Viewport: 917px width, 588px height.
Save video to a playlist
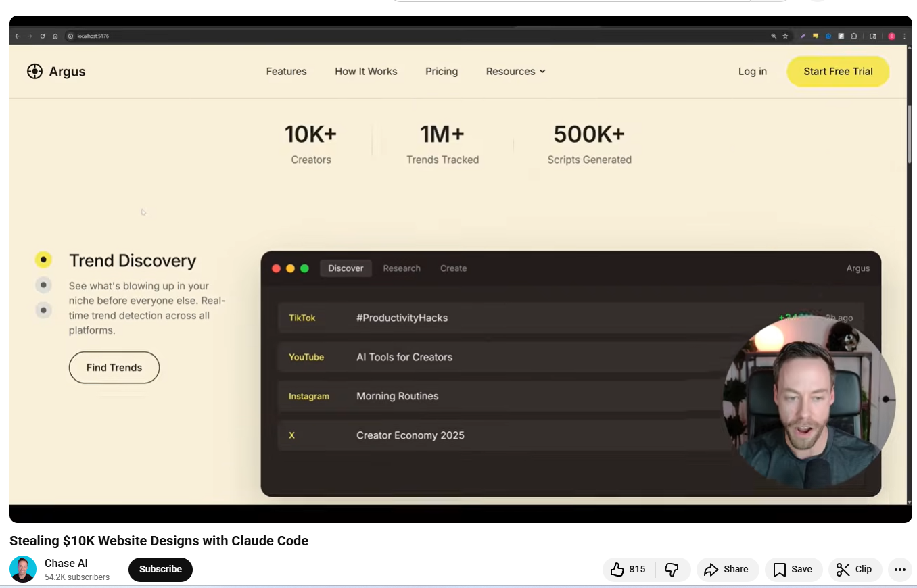793,570
